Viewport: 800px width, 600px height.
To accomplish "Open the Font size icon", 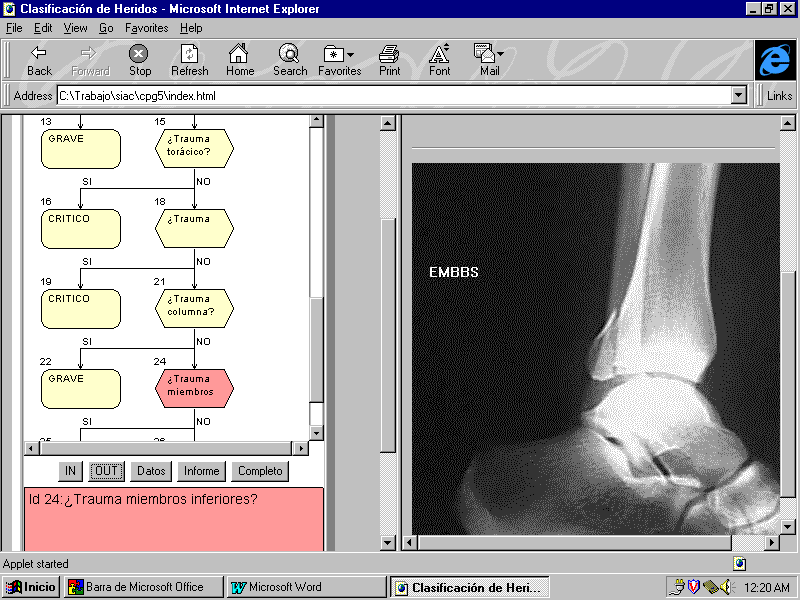I will (439, 53).
